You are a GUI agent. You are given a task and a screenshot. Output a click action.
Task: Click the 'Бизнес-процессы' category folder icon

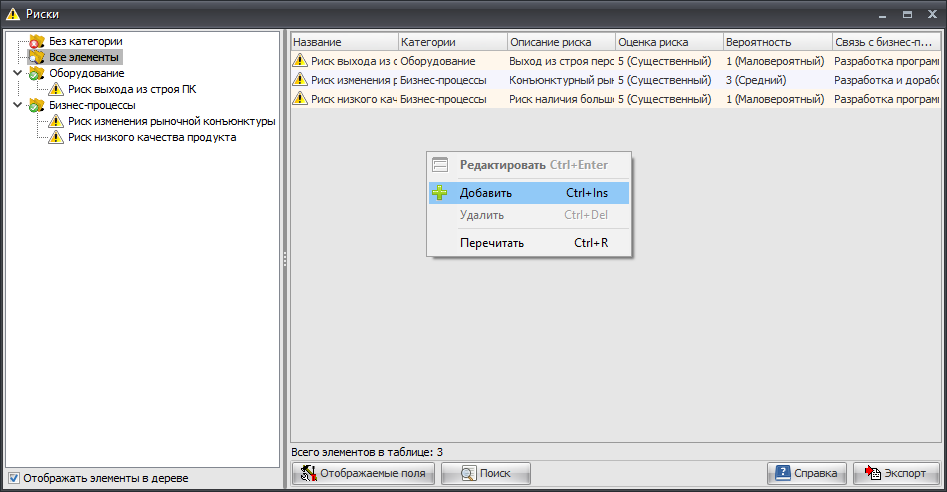(x=37, y=105)
